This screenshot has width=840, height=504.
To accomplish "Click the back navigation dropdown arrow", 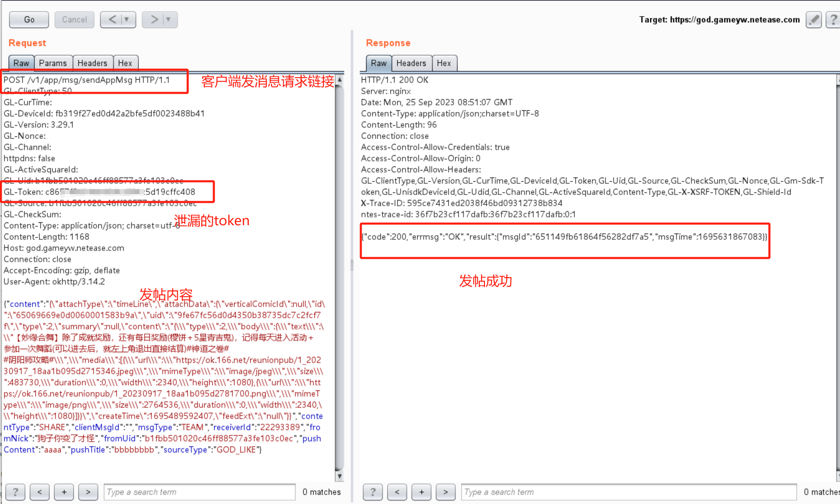I will click(x=125, y=19).
